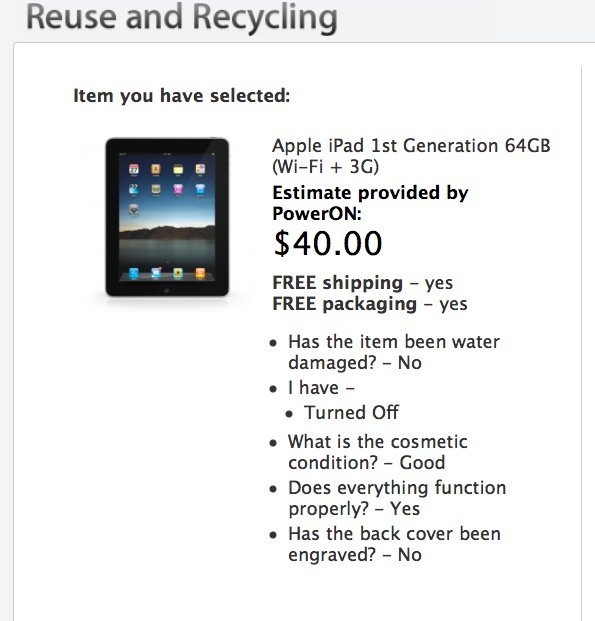Click the gray Settings icon on the iPad
This screenshot has width=595, height=621.
[134, 210]
